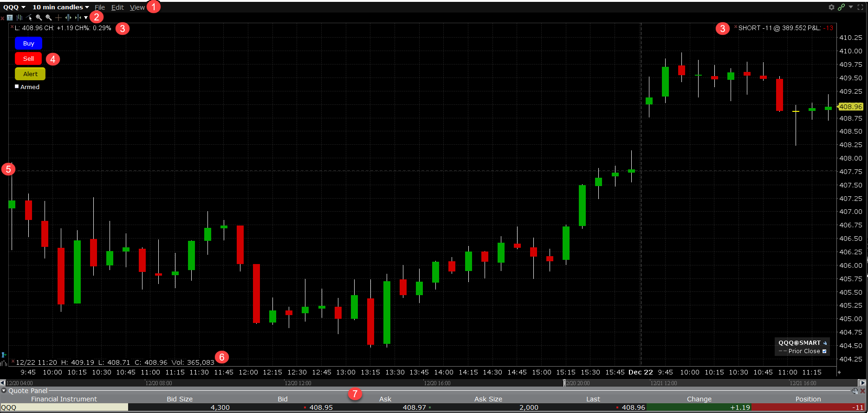Click the wrench icon next to QQQ@SMART
This screenshot has height=413, width=868.
coord(825,343)
